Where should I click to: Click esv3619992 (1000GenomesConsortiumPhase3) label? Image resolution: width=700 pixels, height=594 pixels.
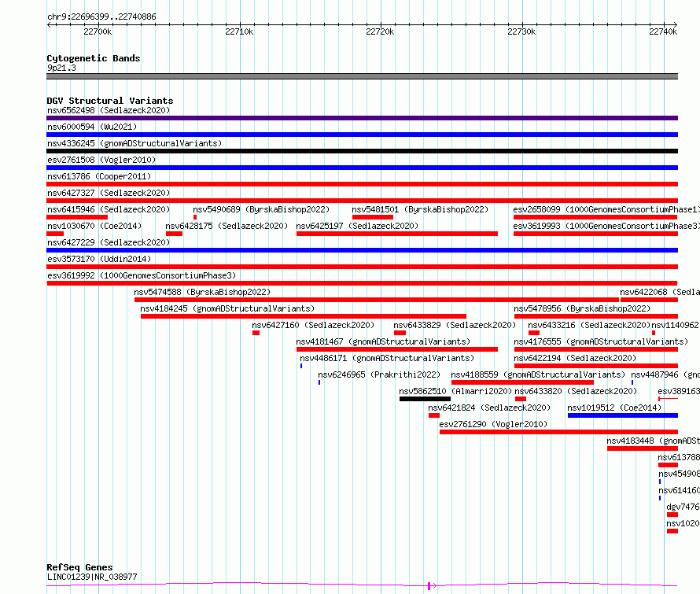[x=142, y=275]
